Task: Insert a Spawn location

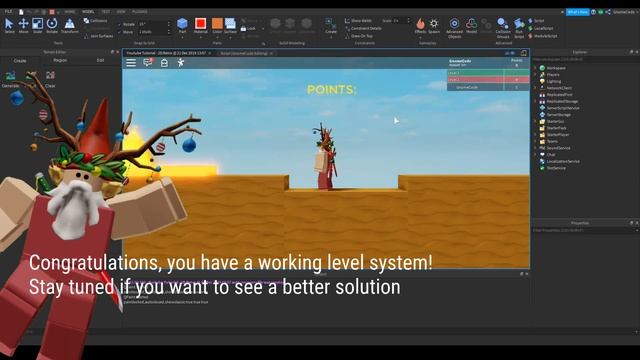Action: [x=434, y=26]
